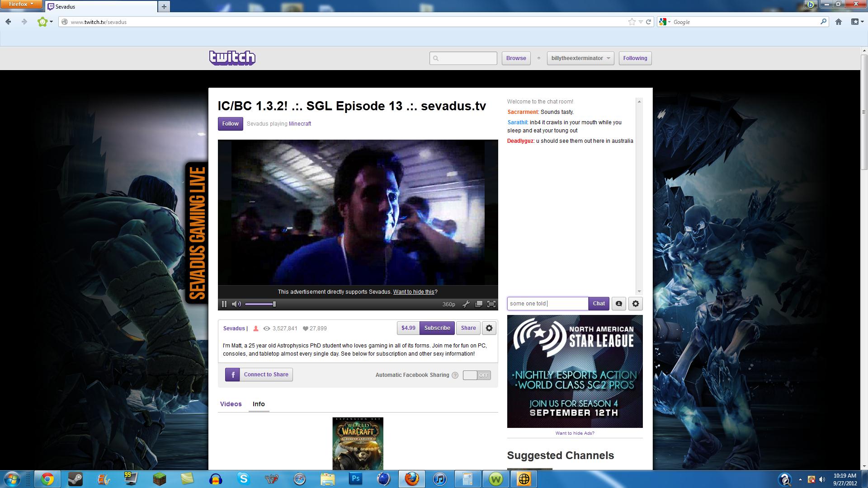Open Photoshop from the taskbar

coord(356,479)
